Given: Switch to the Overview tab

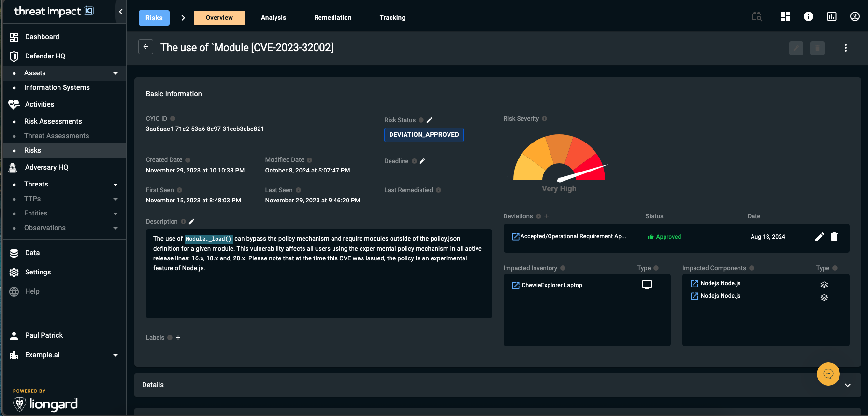Looking at the screenshot, I should [219, 18].
